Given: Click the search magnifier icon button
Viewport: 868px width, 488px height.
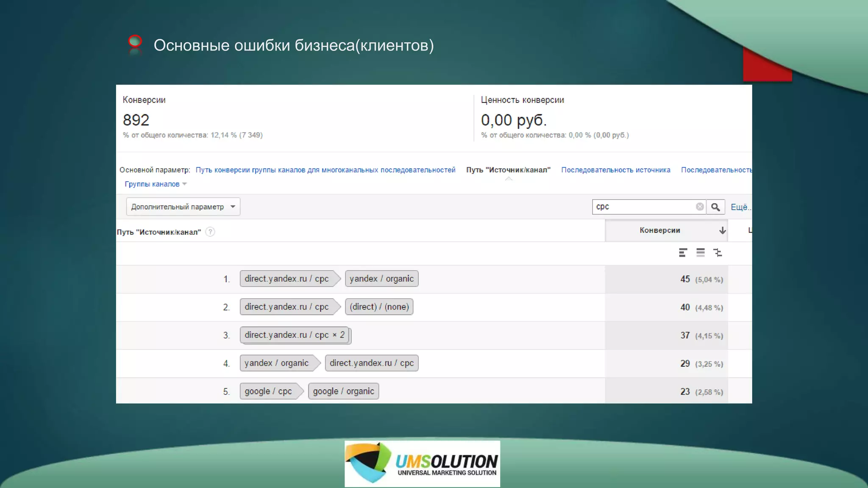Looking at the screenshot, I should pos(715,207).
